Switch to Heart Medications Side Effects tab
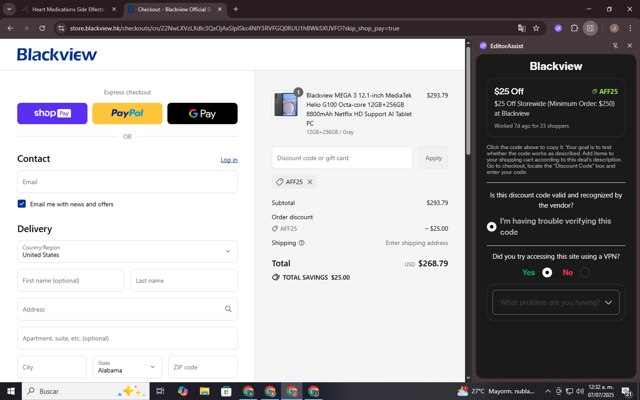 pyautogui.click(x=68, y=9)
